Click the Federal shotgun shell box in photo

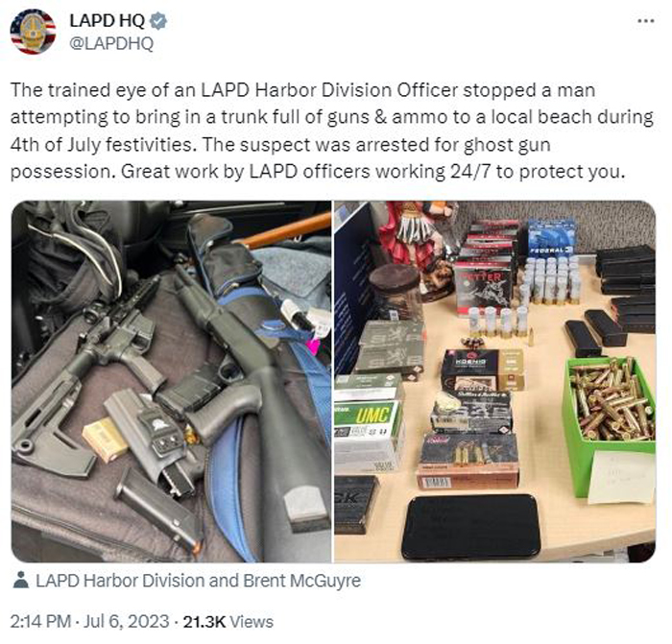coord(551,238)
